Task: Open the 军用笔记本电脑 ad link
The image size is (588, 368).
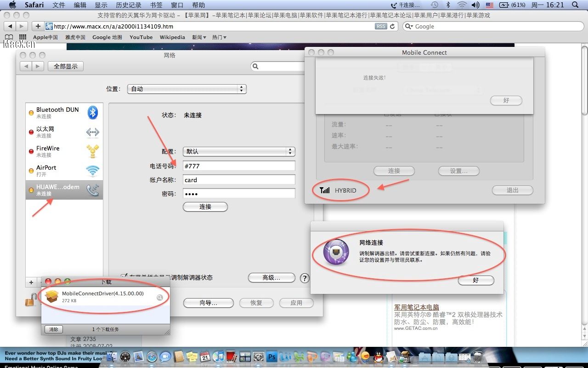Action: point(417,307)
